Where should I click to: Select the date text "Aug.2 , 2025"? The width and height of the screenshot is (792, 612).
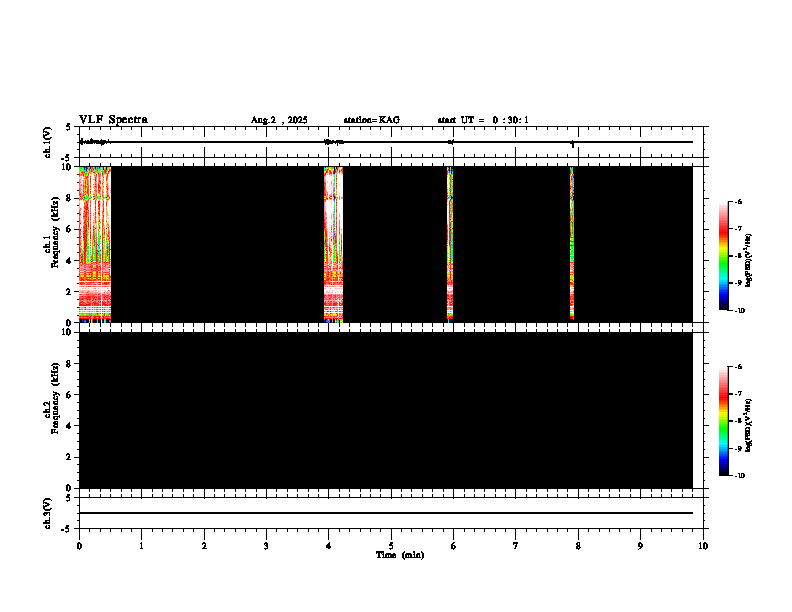click(x=279, y=120)
